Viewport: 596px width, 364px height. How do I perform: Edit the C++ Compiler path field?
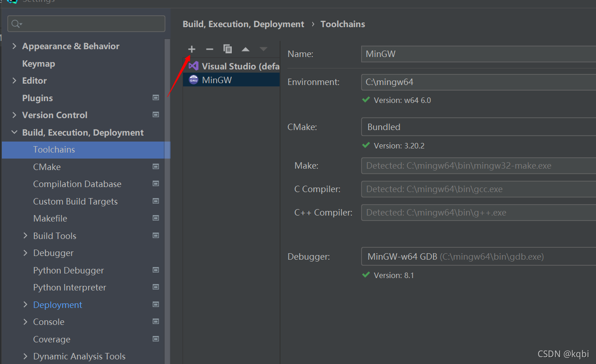click(478, 212)
